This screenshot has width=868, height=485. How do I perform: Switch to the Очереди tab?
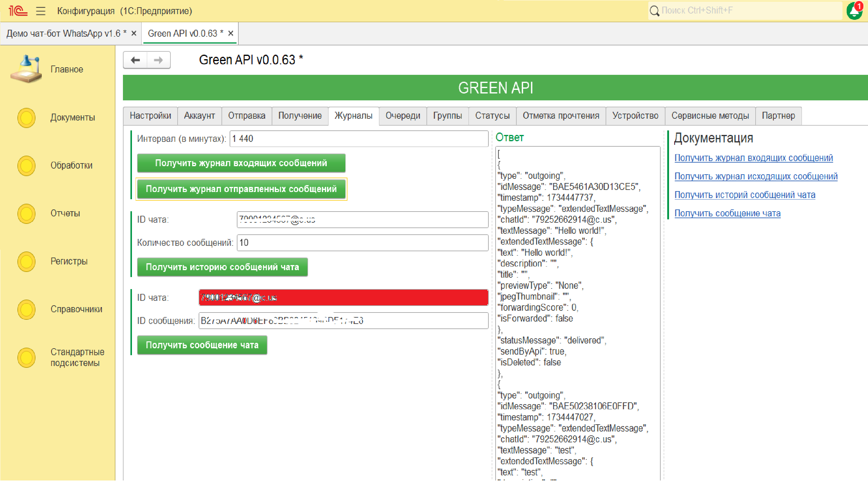point(403,116)
